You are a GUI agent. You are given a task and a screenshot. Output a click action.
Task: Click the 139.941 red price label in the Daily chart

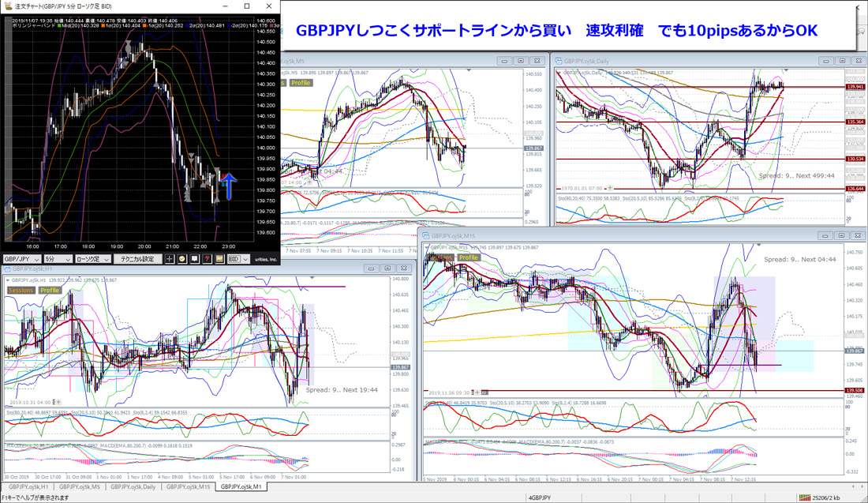point(855,87)
